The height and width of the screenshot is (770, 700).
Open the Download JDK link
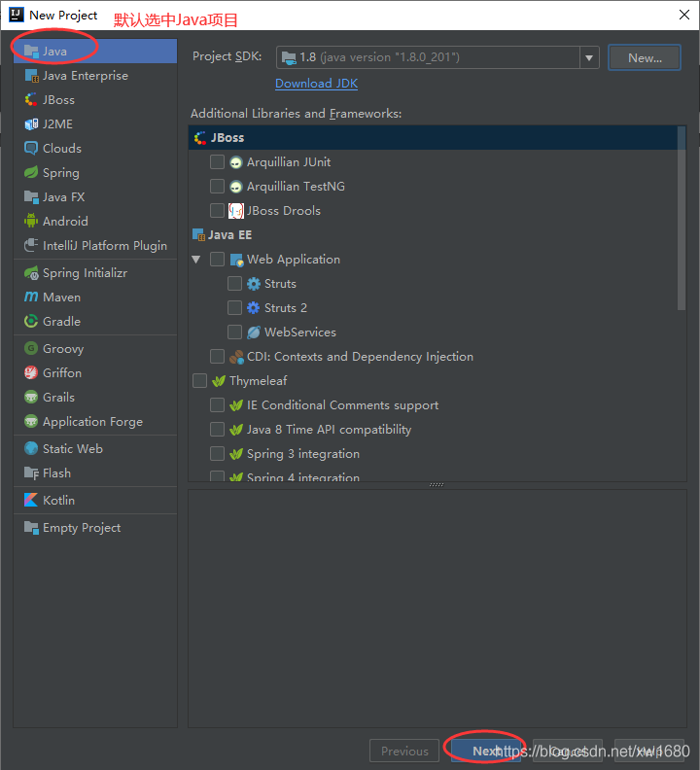click(x=316, y=84)
